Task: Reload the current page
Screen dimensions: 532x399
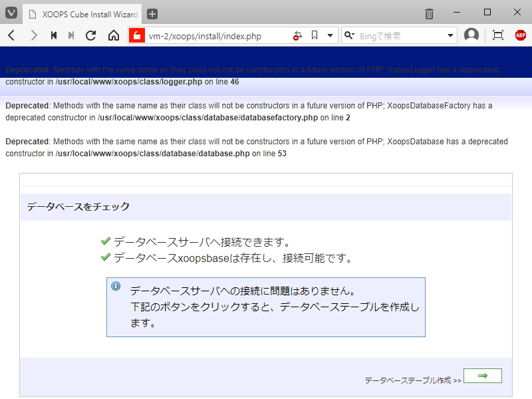Action: (90, 35)
